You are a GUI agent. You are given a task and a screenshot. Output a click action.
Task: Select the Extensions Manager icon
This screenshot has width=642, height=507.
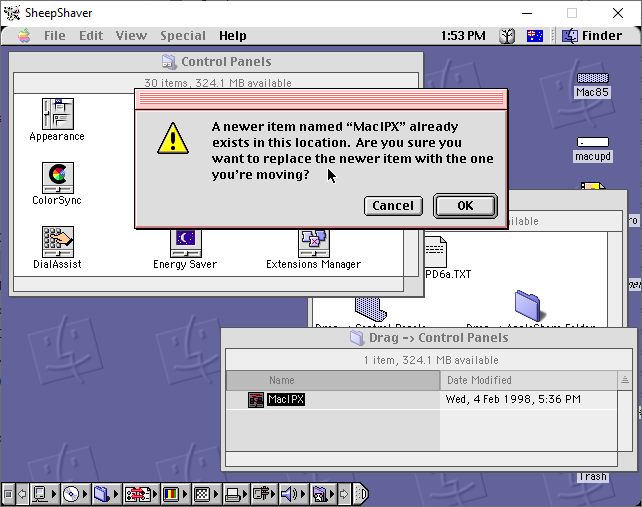coord(314,244)
